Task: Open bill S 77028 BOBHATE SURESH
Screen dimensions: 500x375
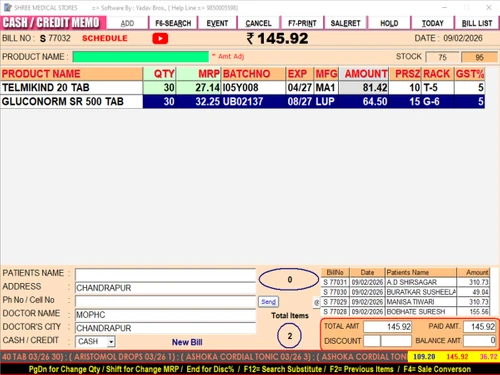Action: point(406,312)
